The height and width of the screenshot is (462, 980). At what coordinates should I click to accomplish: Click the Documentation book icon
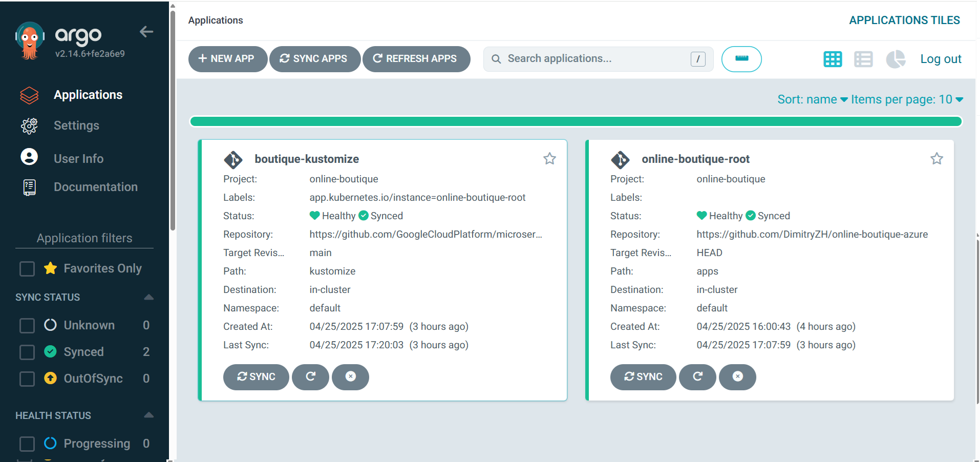pyautogui.click(x=29, y=187)
